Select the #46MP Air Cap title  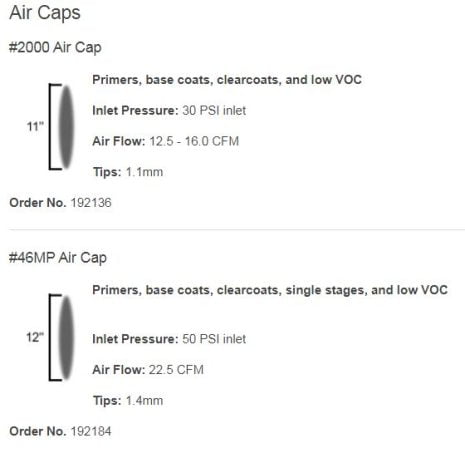[x=58, y=258]
